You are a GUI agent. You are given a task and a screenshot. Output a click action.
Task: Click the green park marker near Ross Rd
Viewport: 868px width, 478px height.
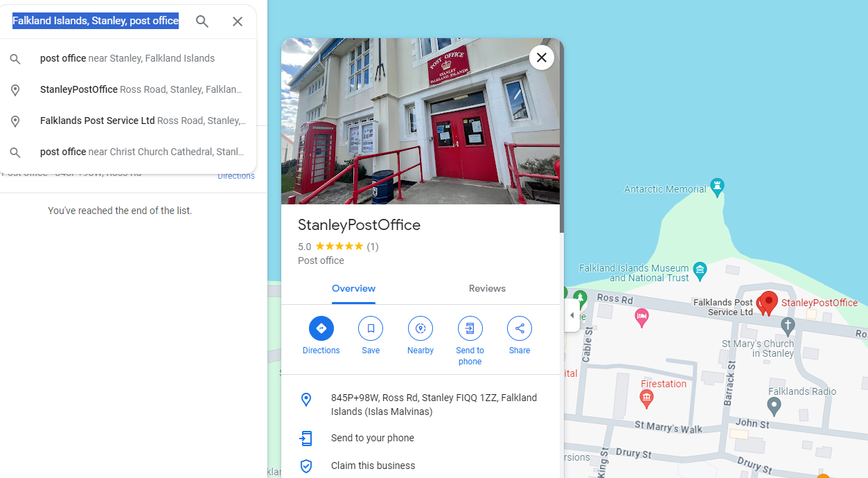580,299
